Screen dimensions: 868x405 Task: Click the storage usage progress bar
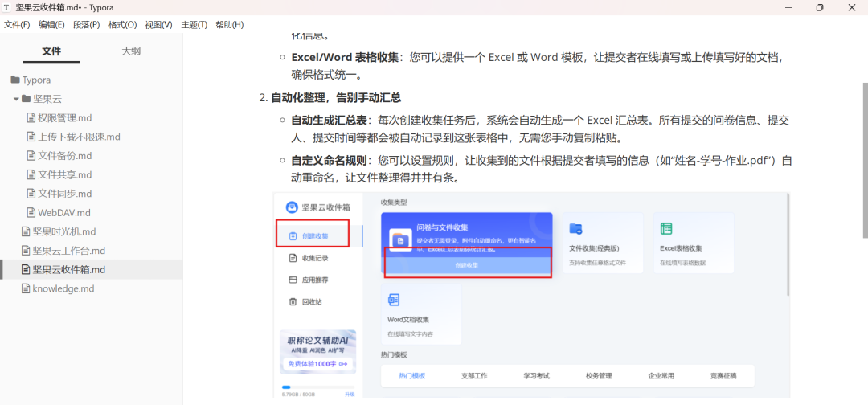coord(317,387)
